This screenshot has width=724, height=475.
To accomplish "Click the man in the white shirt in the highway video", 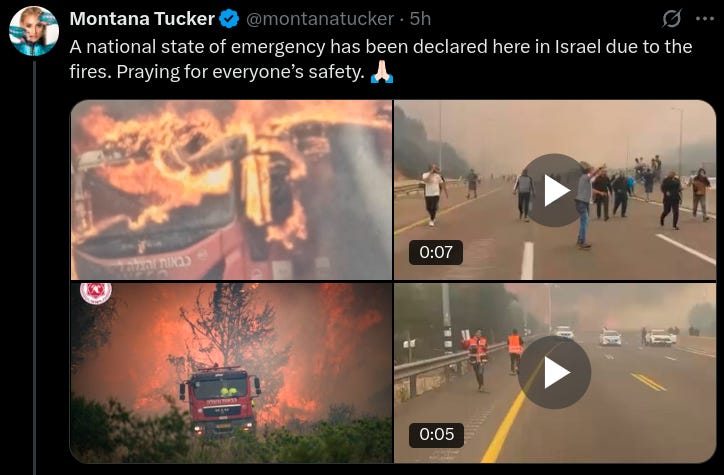I will click(x=433, y=195).
